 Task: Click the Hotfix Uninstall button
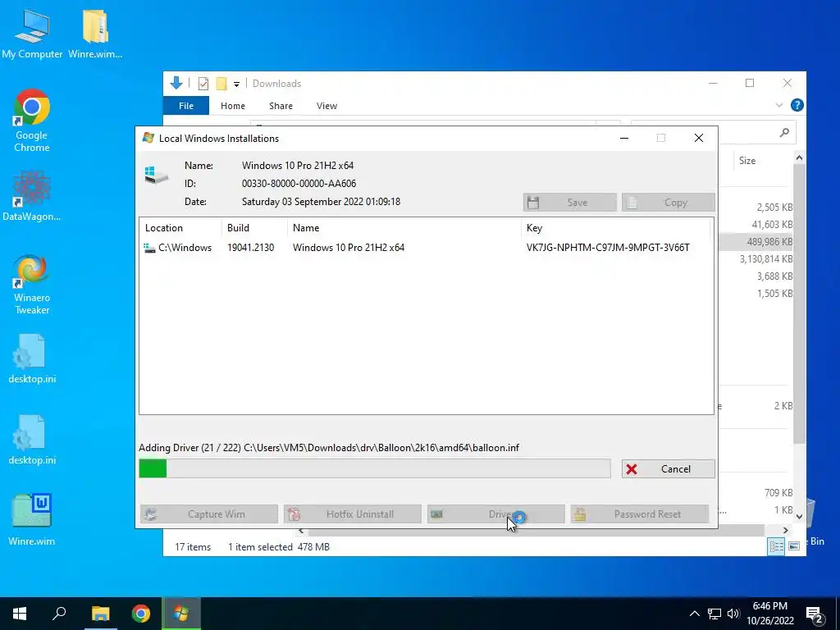[353, 514]
